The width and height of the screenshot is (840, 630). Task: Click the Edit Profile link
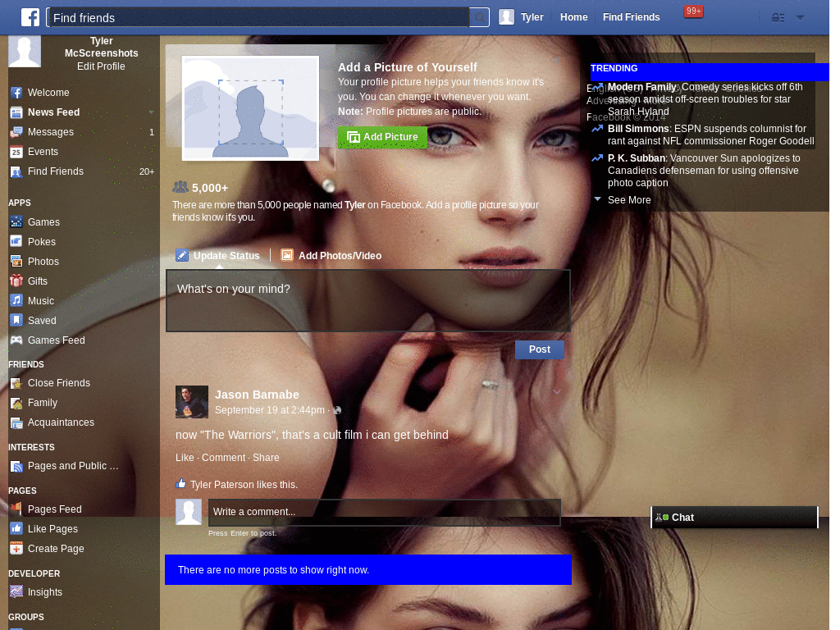pos(101,66)
